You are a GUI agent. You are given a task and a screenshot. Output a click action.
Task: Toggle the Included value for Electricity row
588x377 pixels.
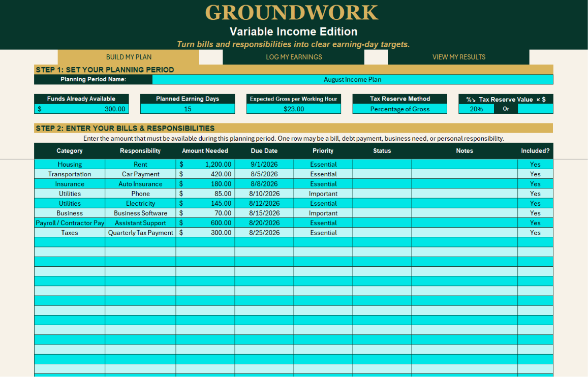[535, 203]
